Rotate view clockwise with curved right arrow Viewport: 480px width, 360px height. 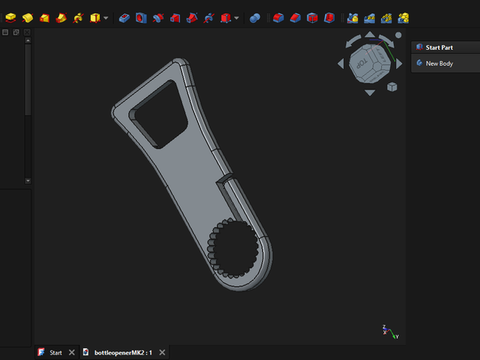[387, 41]
